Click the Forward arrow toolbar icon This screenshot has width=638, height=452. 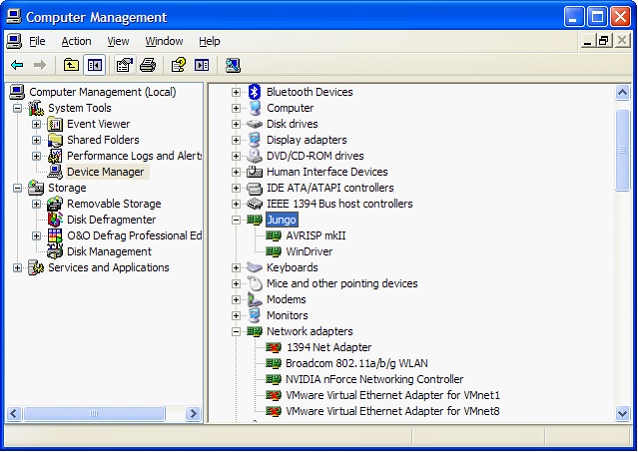click(x=39, y=65)
